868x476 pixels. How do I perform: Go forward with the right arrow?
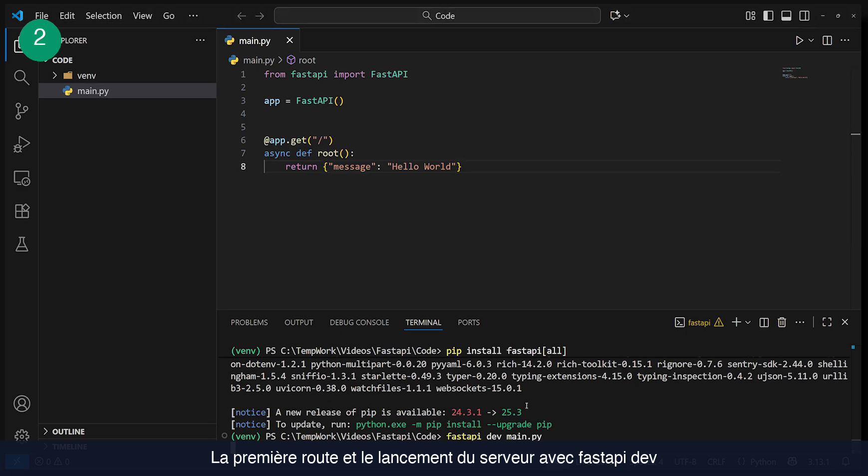[260, 16]
